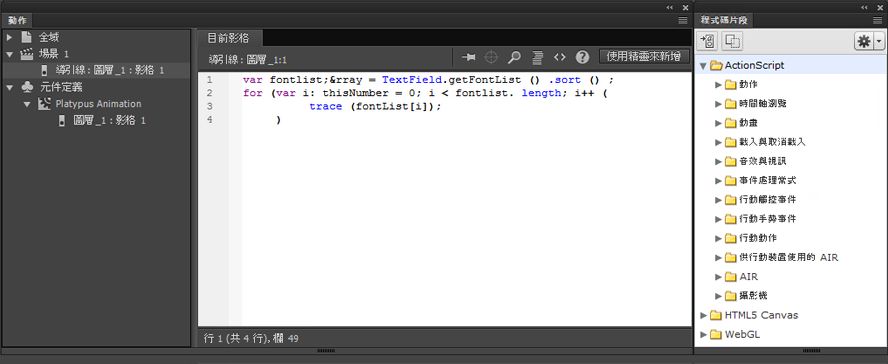
Task: Click the page icon beside 全域
Action: (26, 37)
